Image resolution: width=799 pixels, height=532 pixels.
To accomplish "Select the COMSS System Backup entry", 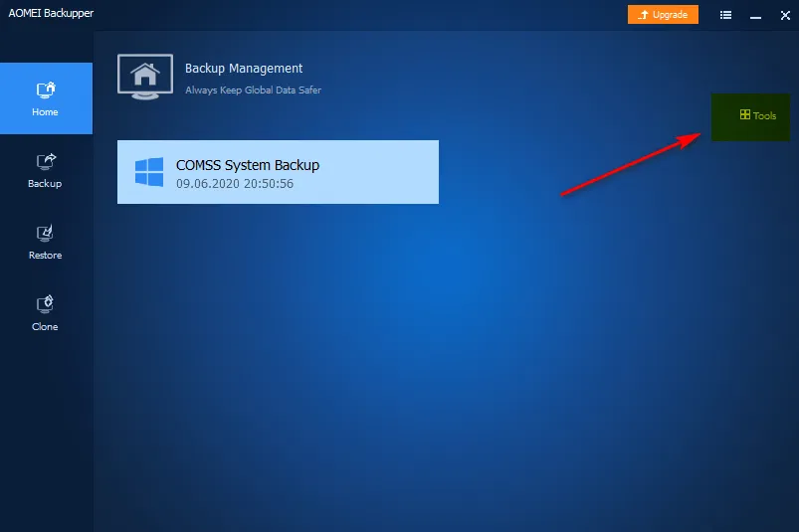I will click(x=278, y=172).
